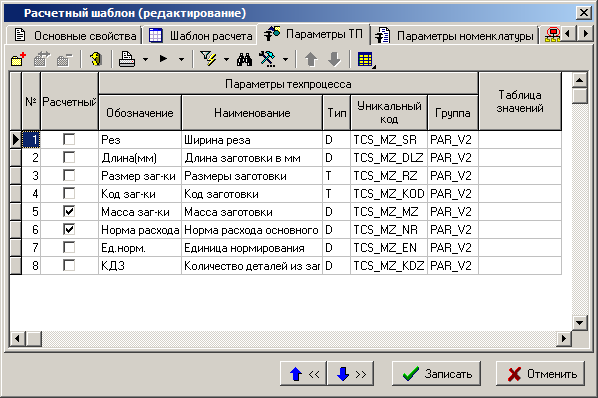
Task: Click the binoculars search icon
Action: point(244,59)
